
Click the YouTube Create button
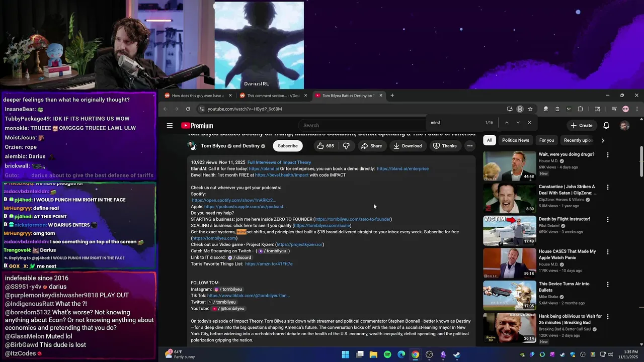[x=581, y=125]
